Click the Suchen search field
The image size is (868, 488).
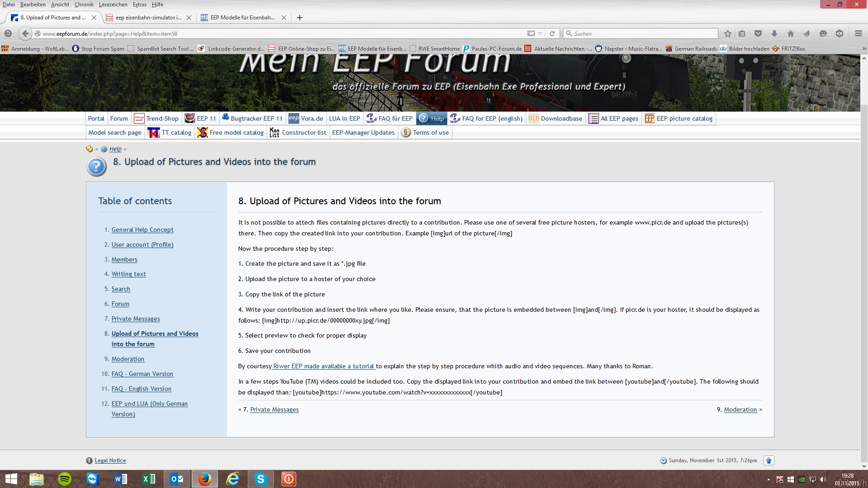coord(642,33)
